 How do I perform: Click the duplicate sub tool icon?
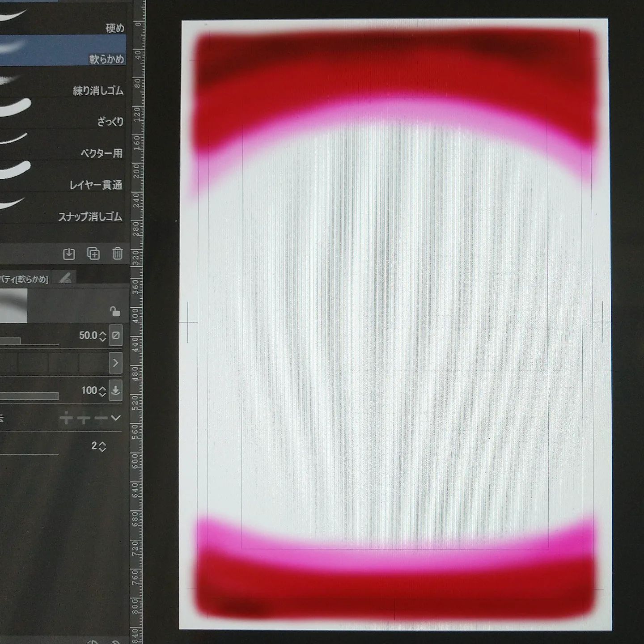93,254
